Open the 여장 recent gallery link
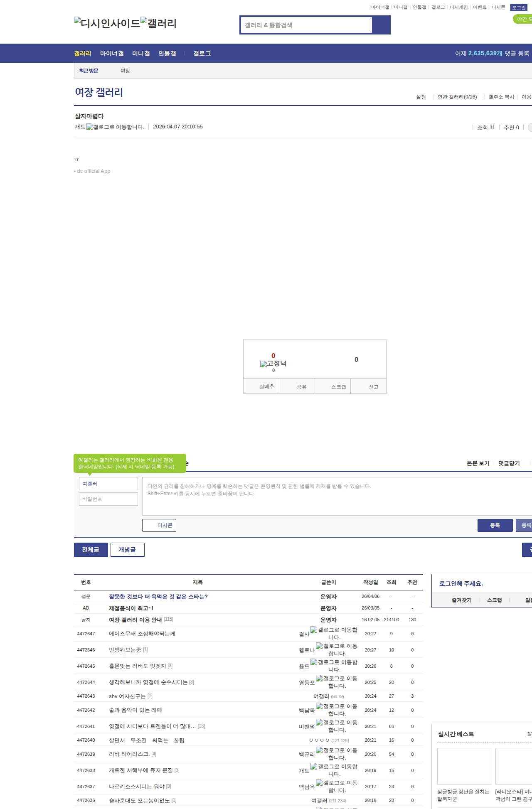The width and height of the screenshot is (532, 809). [126, 71]
